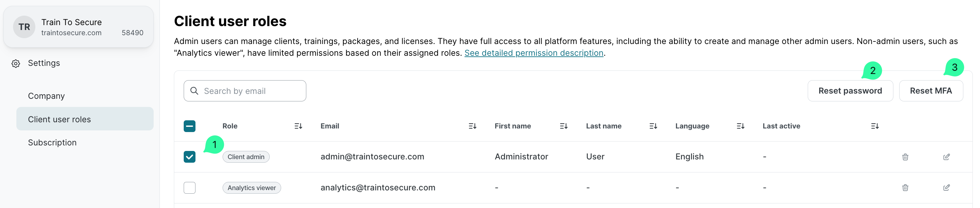Image resolution: width=980 pixels, height=208 pixels.
Task: Sort table by Role column
Action: (298, 126)
